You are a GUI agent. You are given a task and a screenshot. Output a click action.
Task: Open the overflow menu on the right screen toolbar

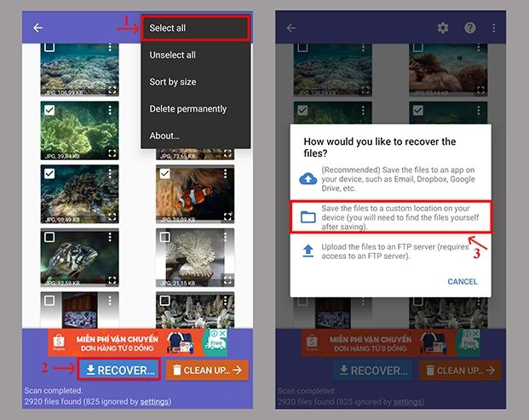(x=493, y=27)
